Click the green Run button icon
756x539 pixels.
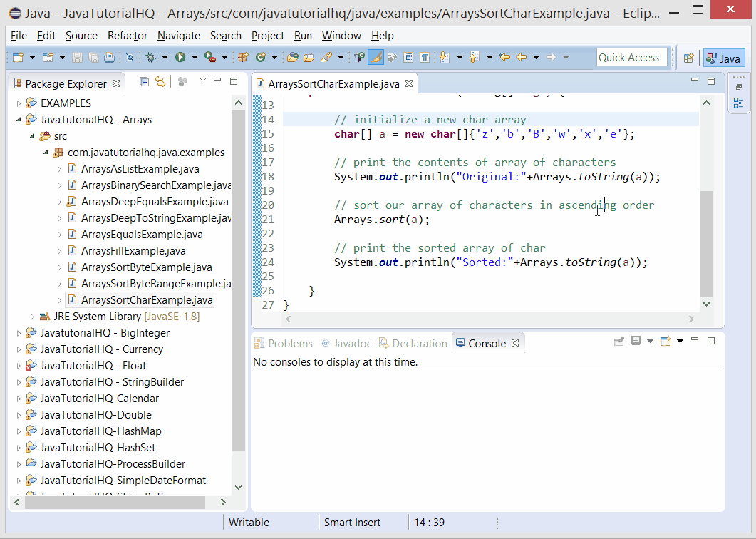click(x=180, y=58)
